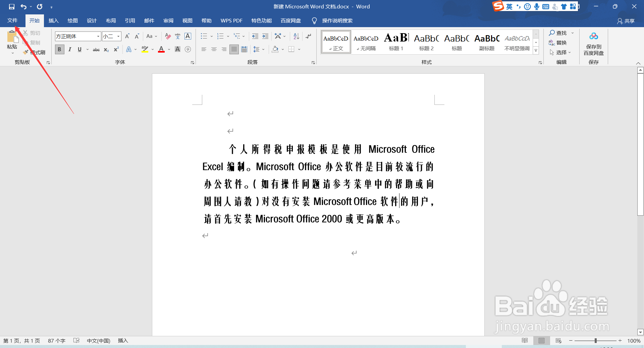Click the vertical scrollbar thumb

(x=640, y=144)
